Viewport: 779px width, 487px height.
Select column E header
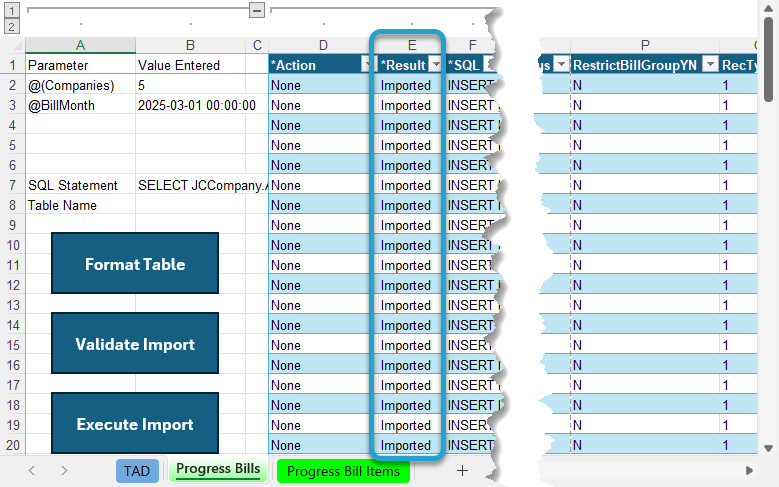point(412,45)
